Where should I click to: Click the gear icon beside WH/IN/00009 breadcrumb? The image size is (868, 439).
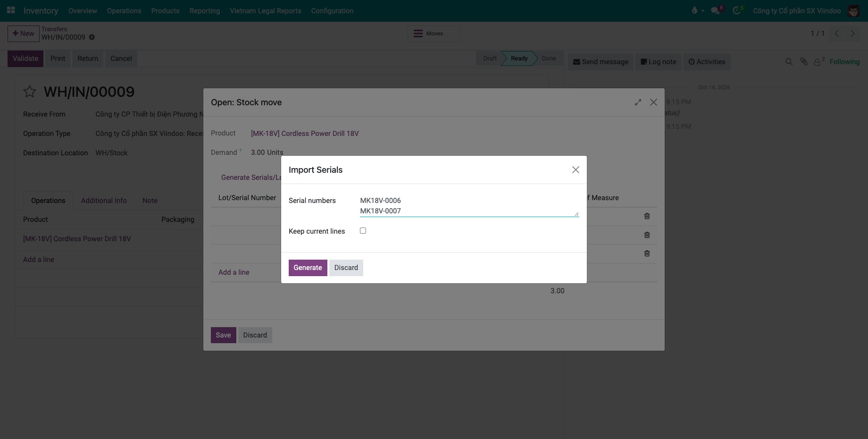[92, 37]
